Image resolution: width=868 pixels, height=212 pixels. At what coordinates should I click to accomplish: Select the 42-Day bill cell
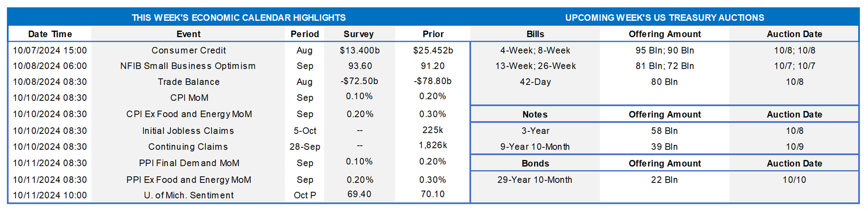[535, 82]
